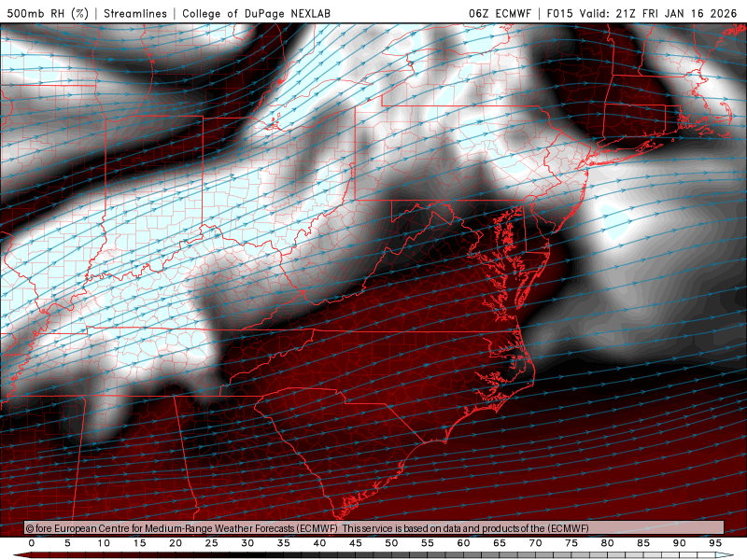Click the colorbar label '40'
Viewport: 747px width, 560px height.
click(x=319, y=543)
